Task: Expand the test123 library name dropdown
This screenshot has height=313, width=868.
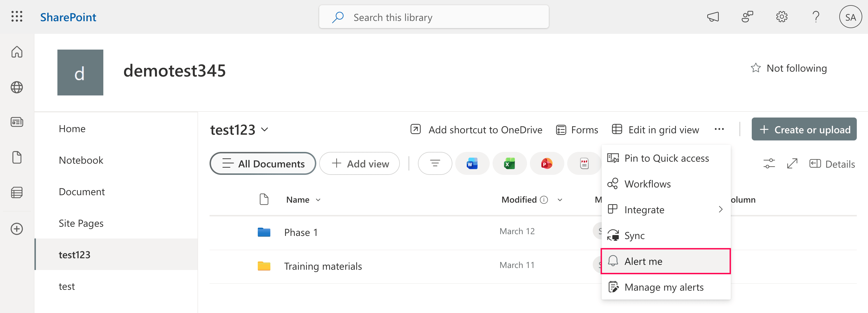Action: [x=265, y=130]
